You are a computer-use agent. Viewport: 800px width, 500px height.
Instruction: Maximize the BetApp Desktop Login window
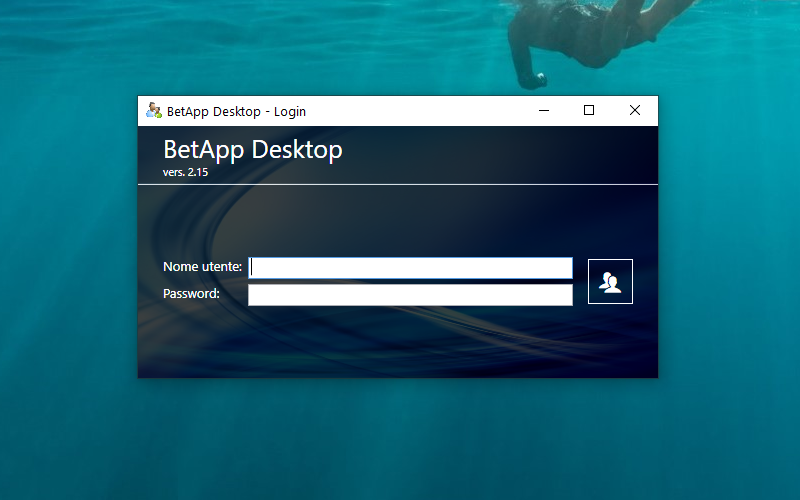[589, 111]
